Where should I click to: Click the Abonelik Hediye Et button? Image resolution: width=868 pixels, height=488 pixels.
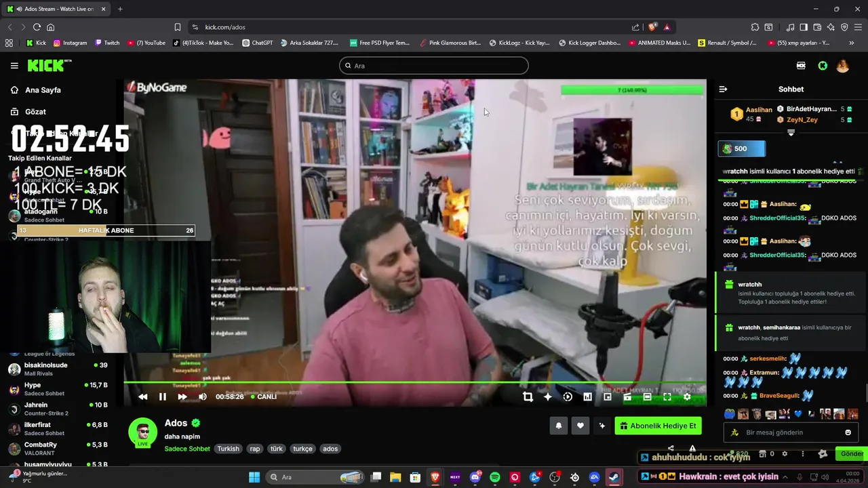658,426
